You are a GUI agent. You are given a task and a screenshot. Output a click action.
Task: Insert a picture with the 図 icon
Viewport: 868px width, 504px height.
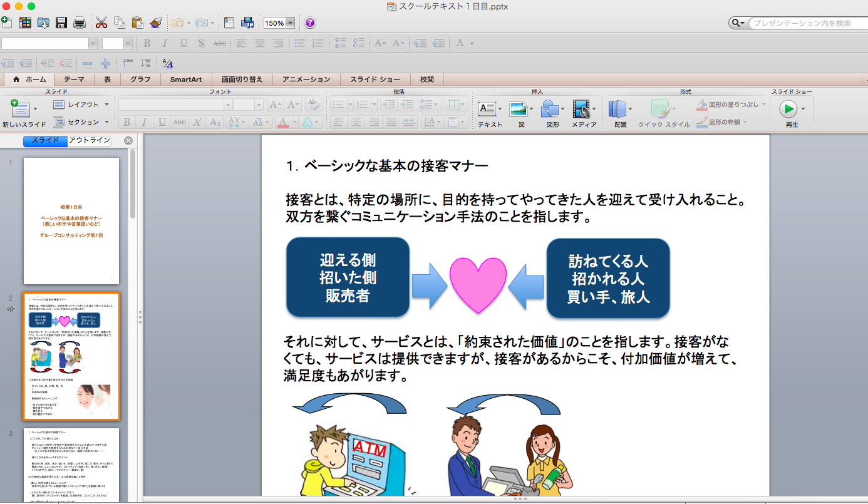click(x=517, y=109)
